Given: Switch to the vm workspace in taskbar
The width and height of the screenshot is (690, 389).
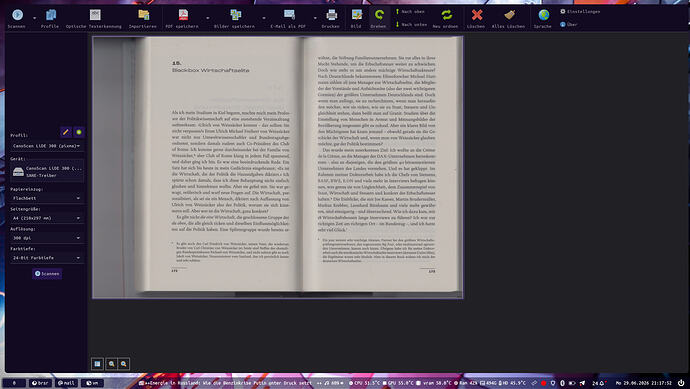Looking at the screenshot, I should pos(92,383).
